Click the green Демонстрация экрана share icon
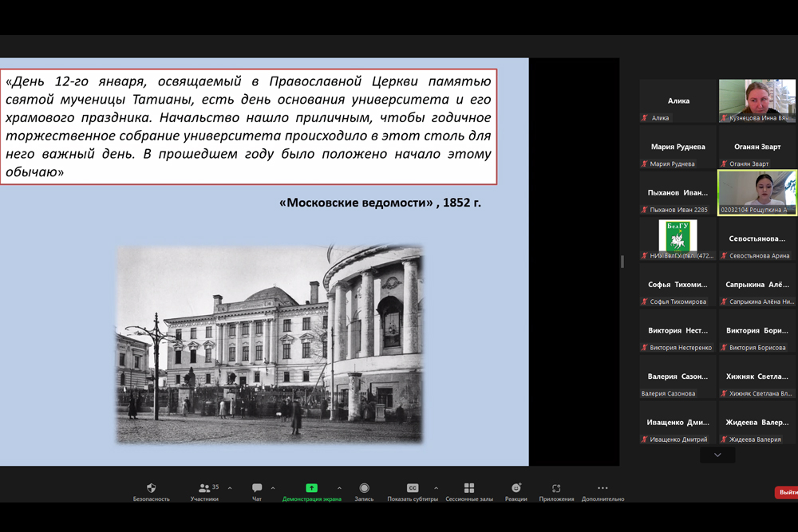The image size is (798, 532). point(311,488)
